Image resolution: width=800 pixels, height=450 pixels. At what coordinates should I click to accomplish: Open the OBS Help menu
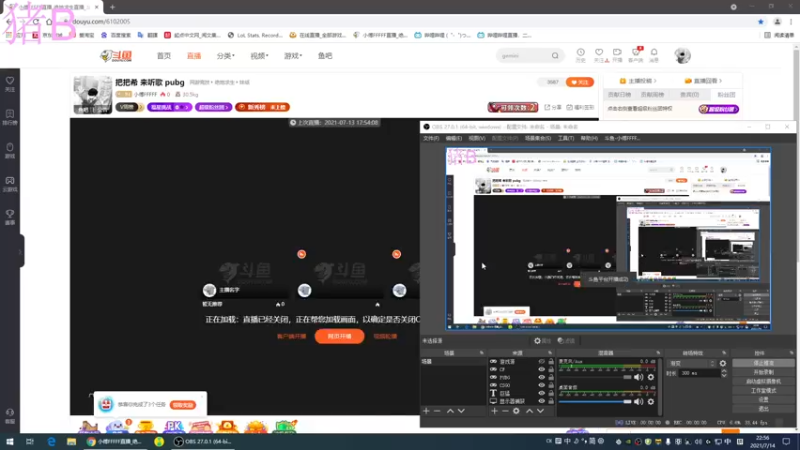tap(589, 138)
